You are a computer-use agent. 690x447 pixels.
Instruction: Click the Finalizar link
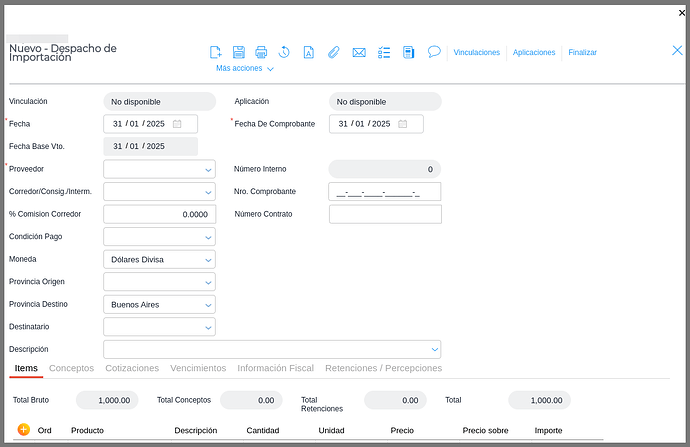(582, 52)
